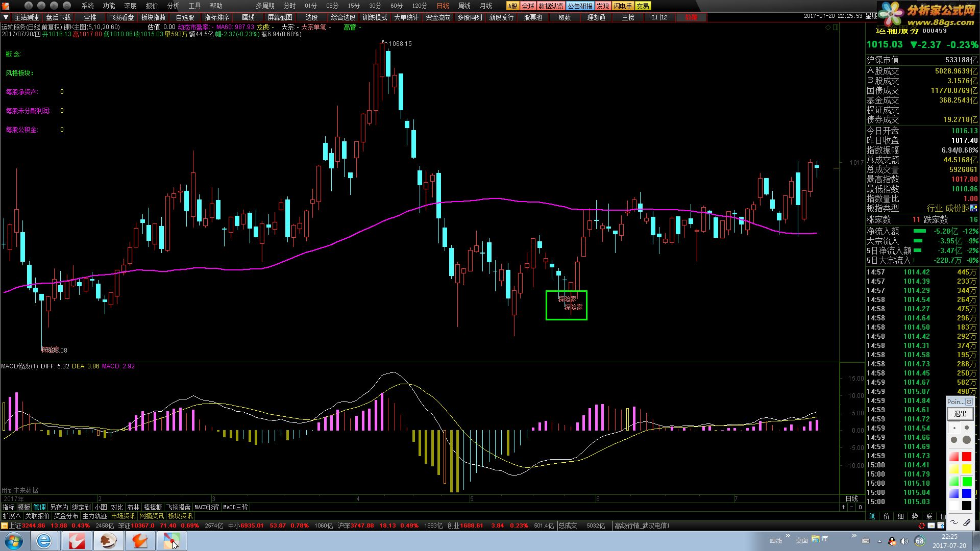This screenshot has height=551, width=980.
Task: Select the freehand curve pen tool
Action: point(954,522)
